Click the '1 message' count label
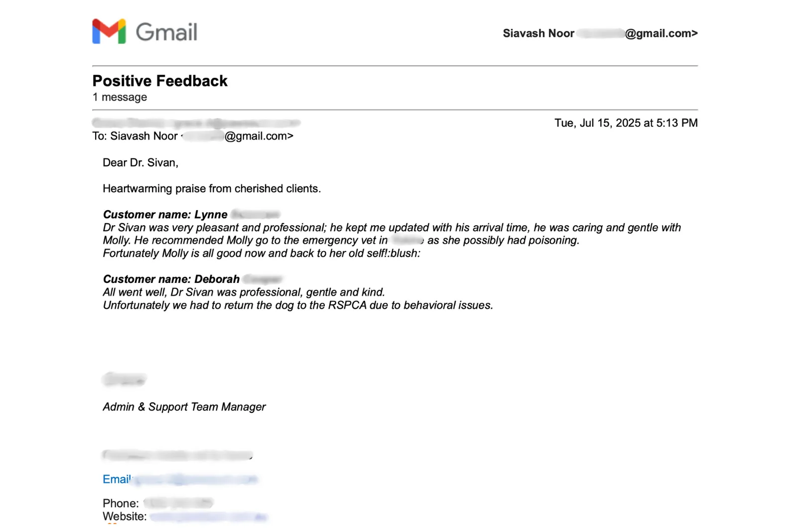This screenshot has width=797, height=532. pos(120,97)
